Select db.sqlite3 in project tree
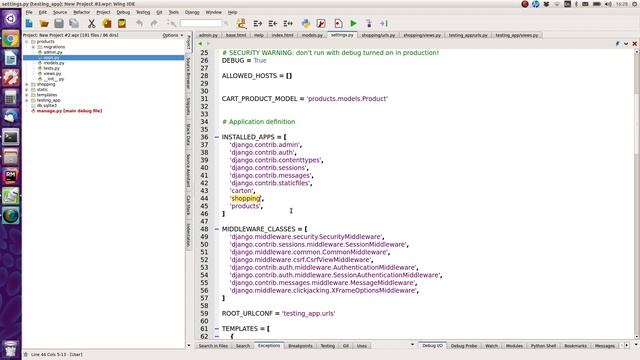Image resolution: width=640 pixels, height=360 pixels. click(47, 106)
